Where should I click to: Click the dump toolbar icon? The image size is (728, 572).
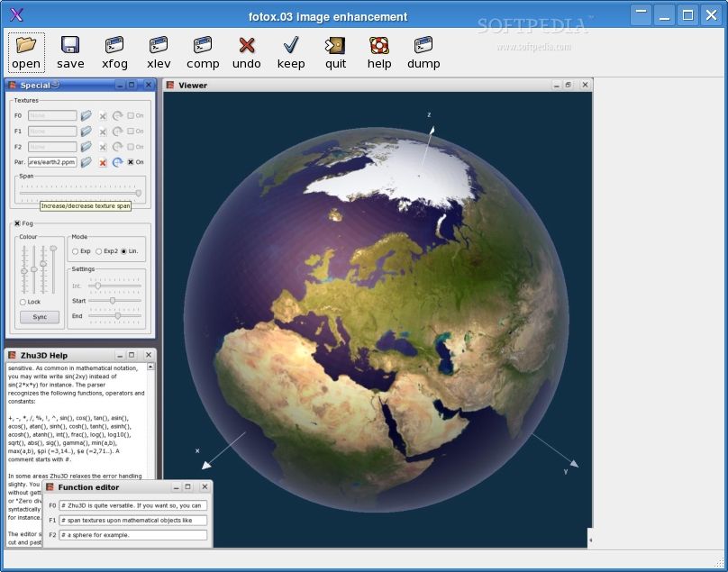click(x=423, y=45)
